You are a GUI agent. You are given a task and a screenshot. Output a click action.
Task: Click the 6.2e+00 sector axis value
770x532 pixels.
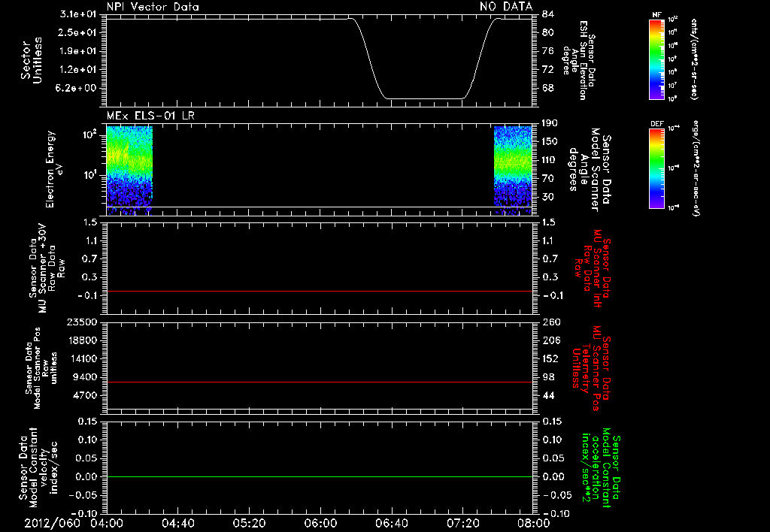pos(77,88)
